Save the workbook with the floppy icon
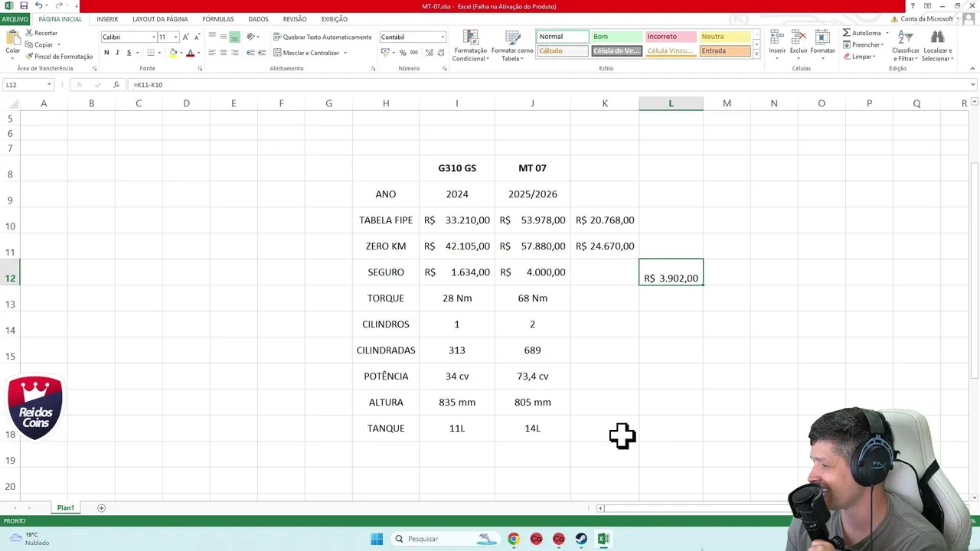 click(x=24, y=6)
